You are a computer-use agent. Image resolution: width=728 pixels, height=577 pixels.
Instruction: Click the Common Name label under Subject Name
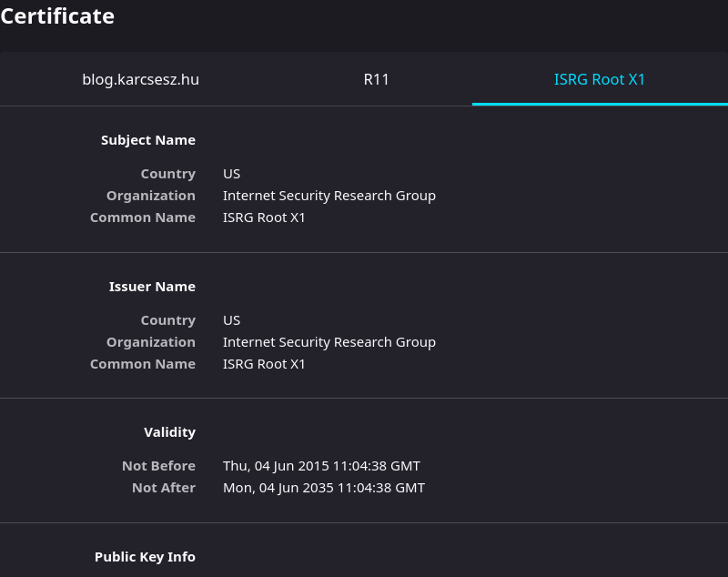click(143, 218)
